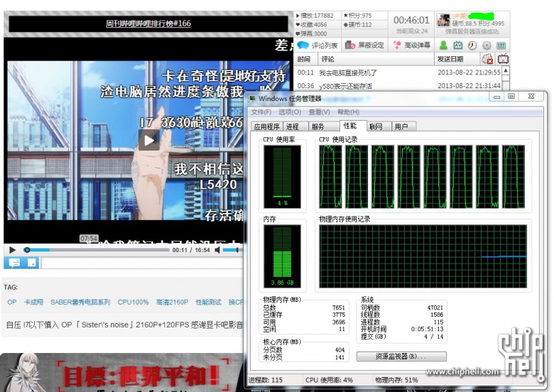Click the 卡成翔 tag link
The image size is (554, 392).
33,303
